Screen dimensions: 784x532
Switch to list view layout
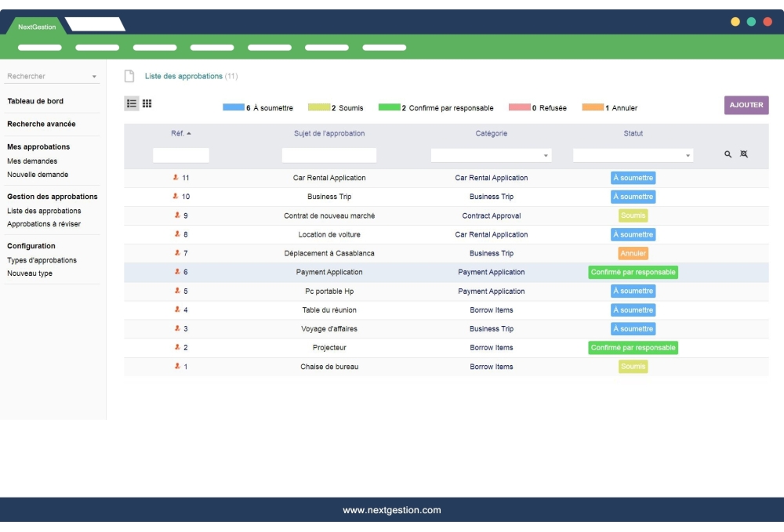131,103
